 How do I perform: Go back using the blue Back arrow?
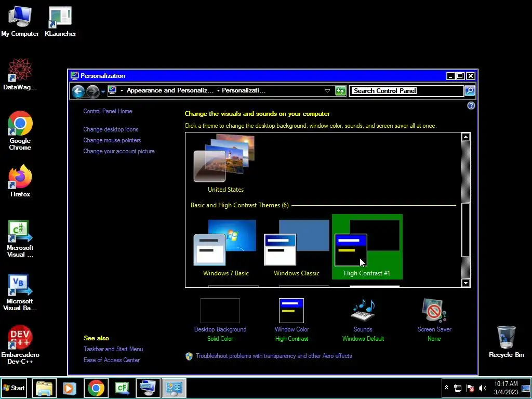(78, 91)
